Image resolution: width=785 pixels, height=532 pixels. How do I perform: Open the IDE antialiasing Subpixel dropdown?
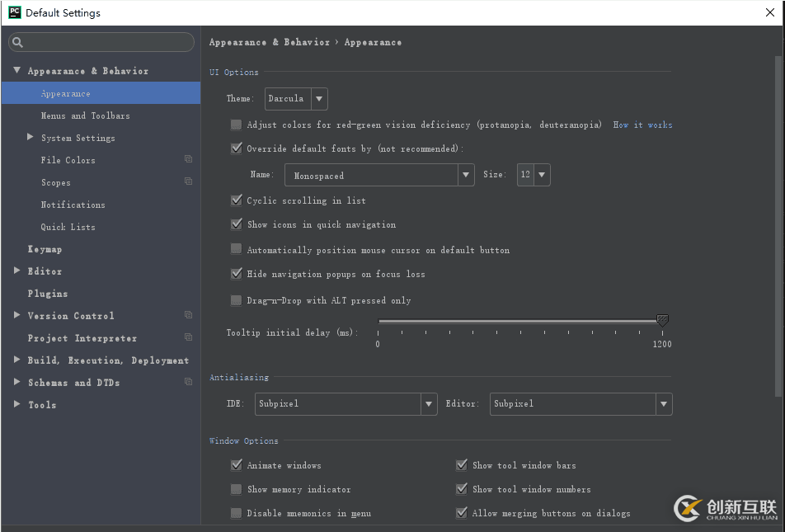pyautogui.click(x=345, y=403)
